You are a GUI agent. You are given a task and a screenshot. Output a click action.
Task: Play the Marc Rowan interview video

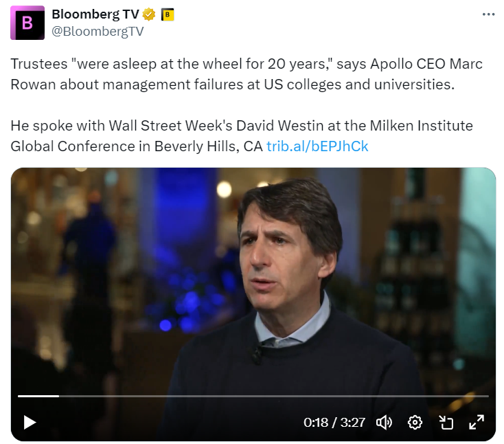point(30,422)
